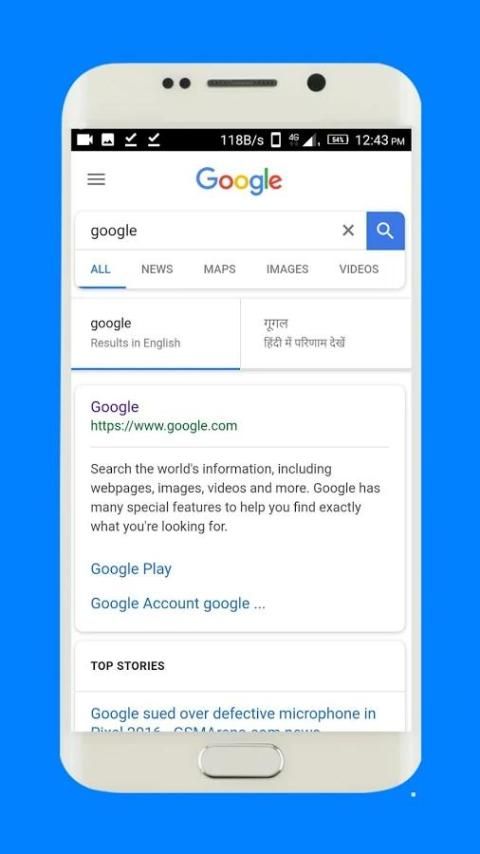The width and height of the screenshot is (480, 854).
Task: Switch to the NEWS tab
Action: click(157, 269)
